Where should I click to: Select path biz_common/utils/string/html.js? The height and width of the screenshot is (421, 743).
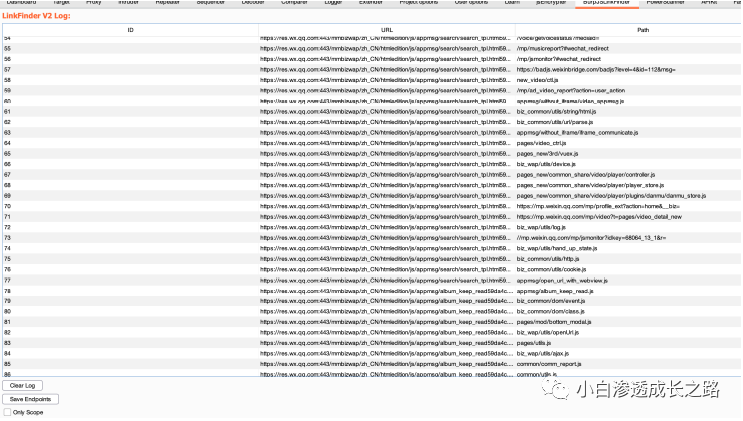pos(556,112)
